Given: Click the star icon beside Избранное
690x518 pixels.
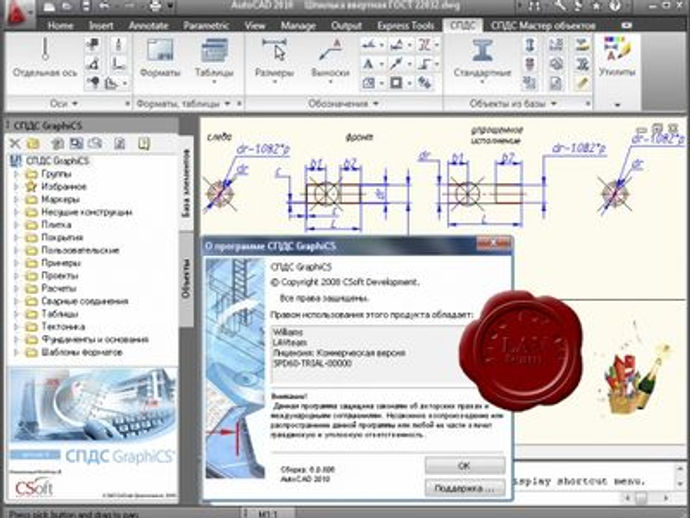Looking at the screenshot, I should [31, 187].
